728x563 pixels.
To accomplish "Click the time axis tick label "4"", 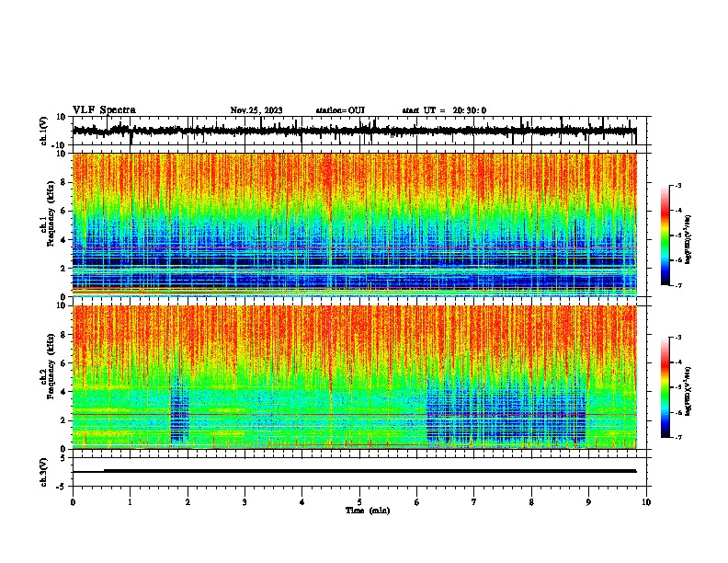I will tap(302, 502).
